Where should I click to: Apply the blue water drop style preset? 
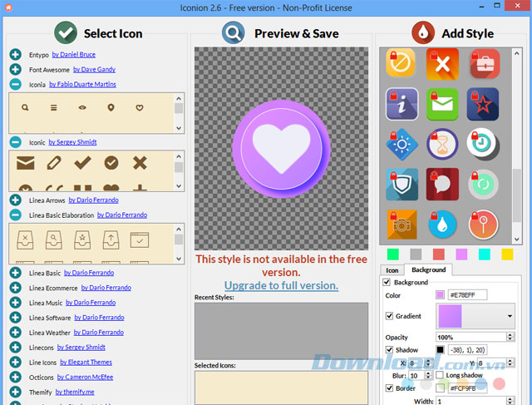442,224
